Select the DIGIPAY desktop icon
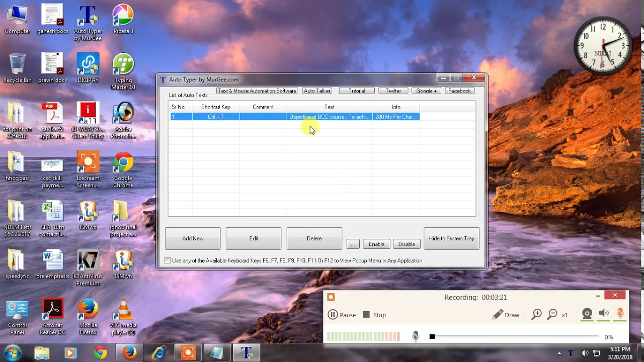644x362 pixels. 88,68
